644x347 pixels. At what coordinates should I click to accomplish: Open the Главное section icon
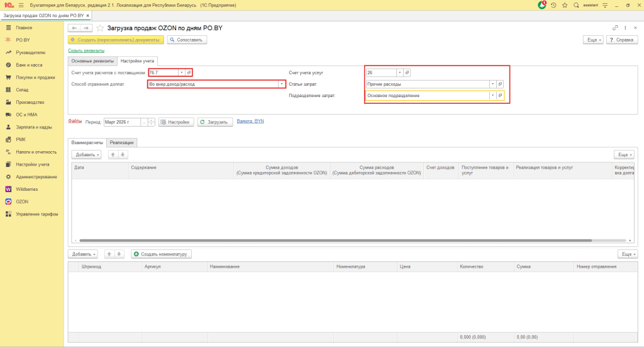(x=8, y=28)
